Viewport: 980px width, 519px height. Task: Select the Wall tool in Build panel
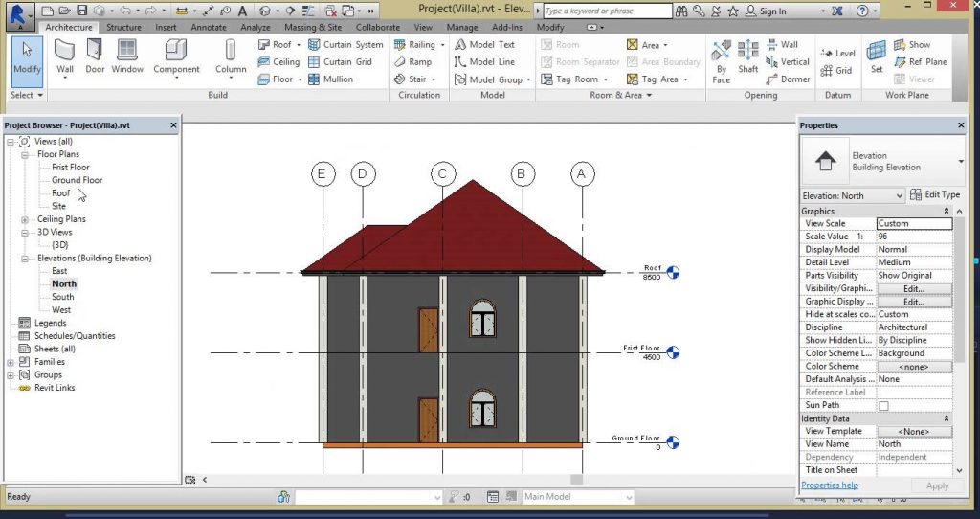pyautogui.click(x=65, y=54)
